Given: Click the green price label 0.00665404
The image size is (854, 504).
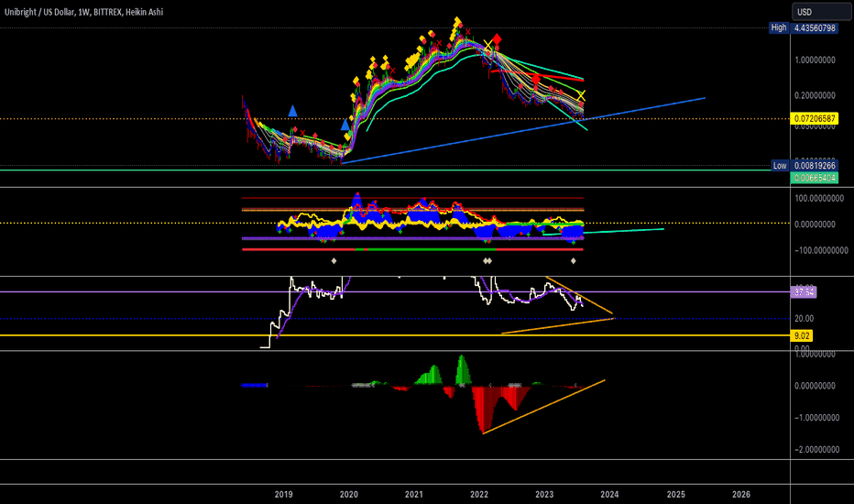Looking at the screenshot, I should (x=815, y=178).
